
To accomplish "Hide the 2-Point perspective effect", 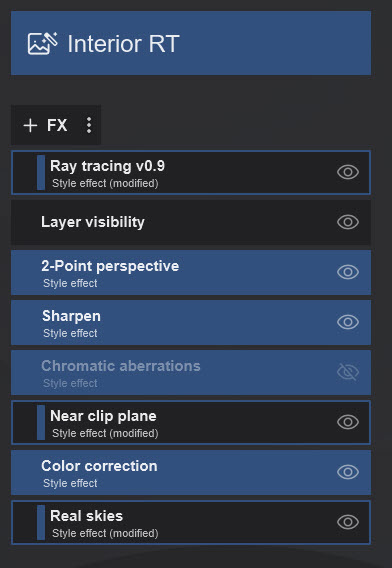I will [348, 272].
